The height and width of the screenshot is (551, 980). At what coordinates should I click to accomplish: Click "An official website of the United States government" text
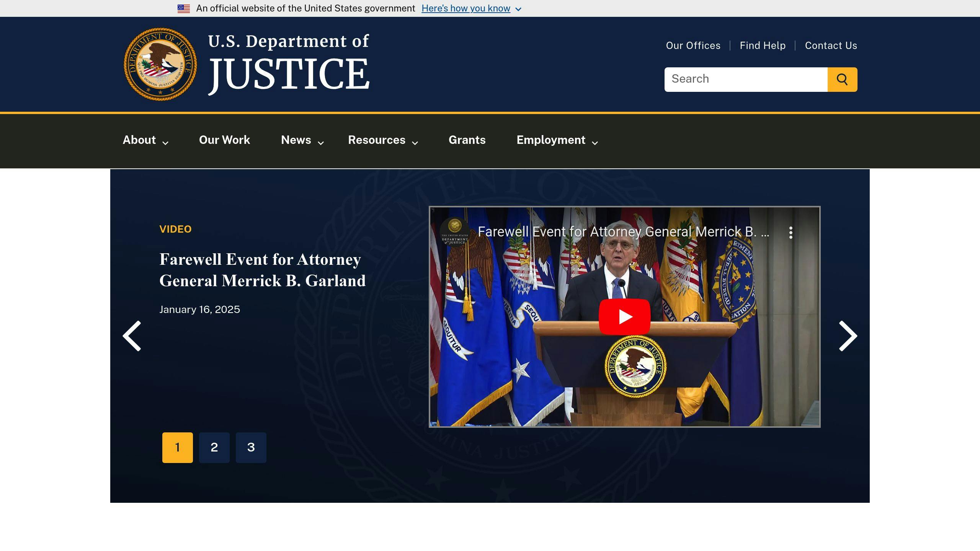(x=305, y=8)
